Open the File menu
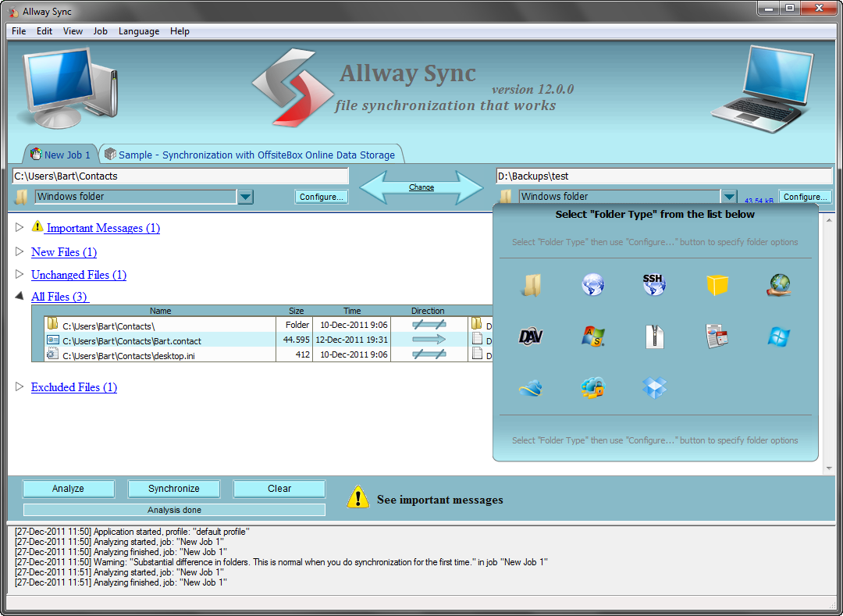The image size is (843, 616). (x=19, y=31)
